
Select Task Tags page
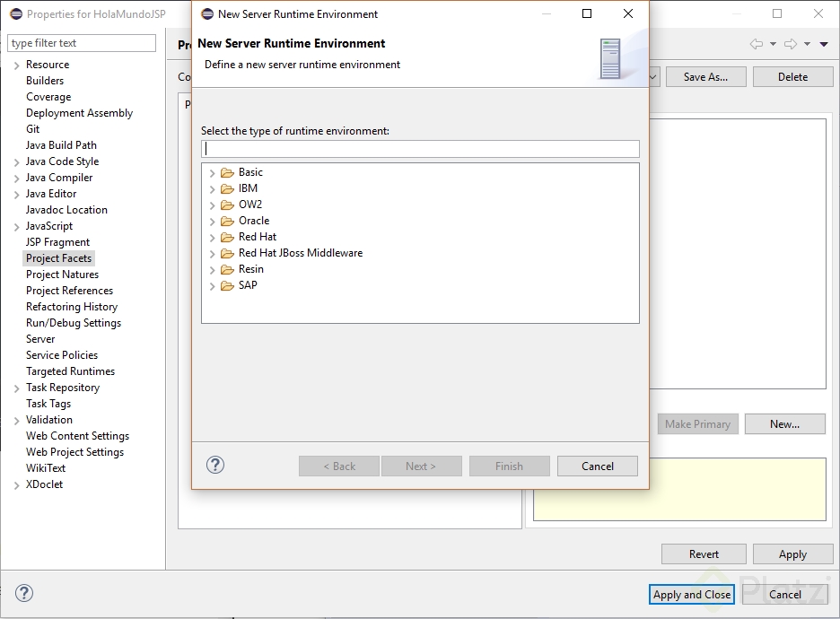(48, 404)
